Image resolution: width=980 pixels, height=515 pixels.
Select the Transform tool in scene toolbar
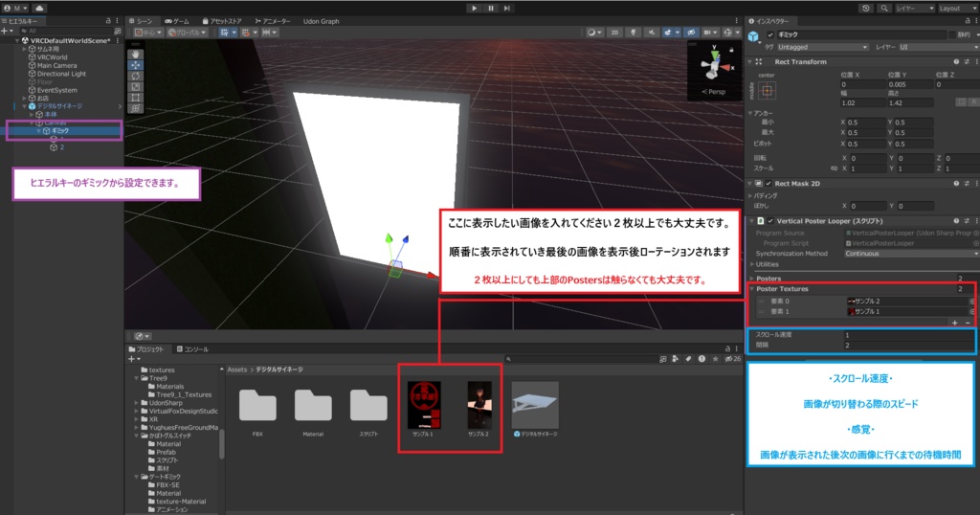136,108
